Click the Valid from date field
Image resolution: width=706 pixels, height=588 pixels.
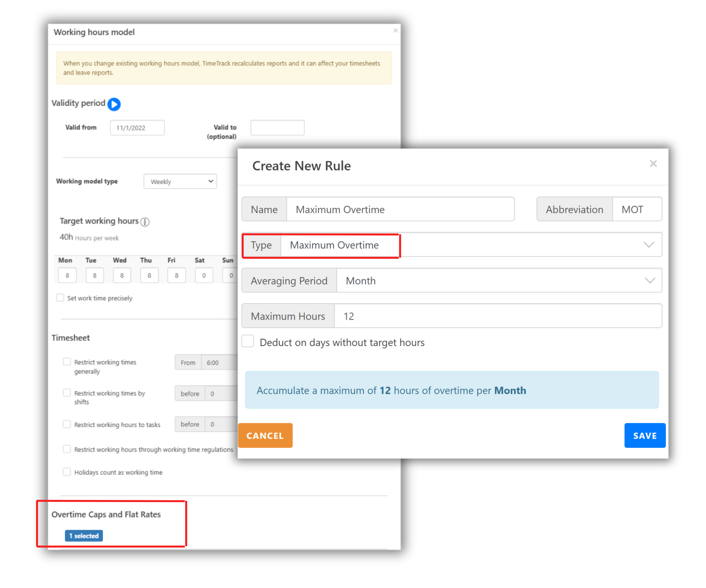(x=137, y=128)
